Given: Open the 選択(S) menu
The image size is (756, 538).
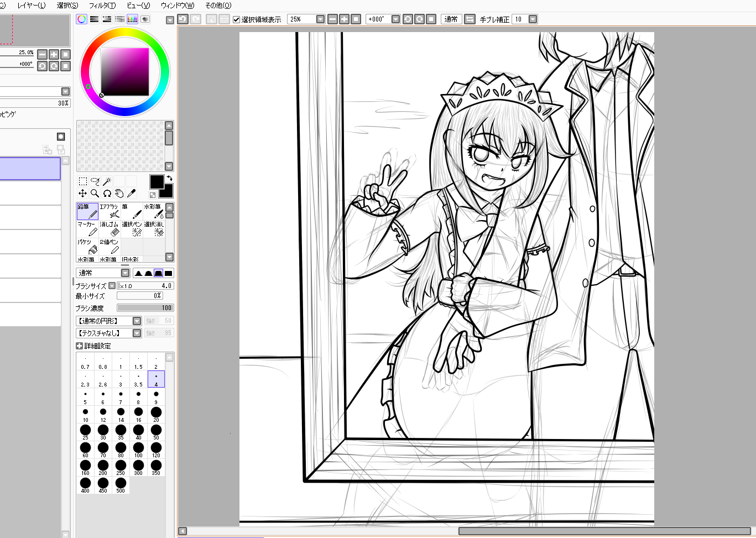Looking at the screenshot, I should pos(67,6).
